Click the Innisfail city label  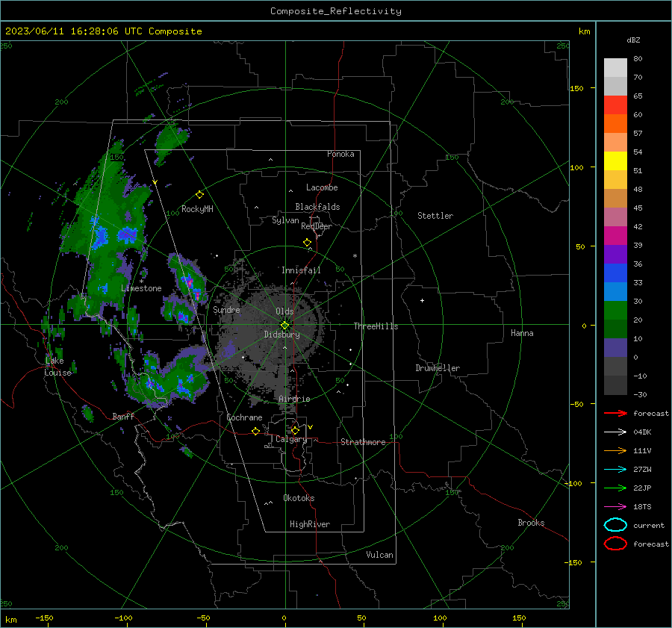pos(301,270)
